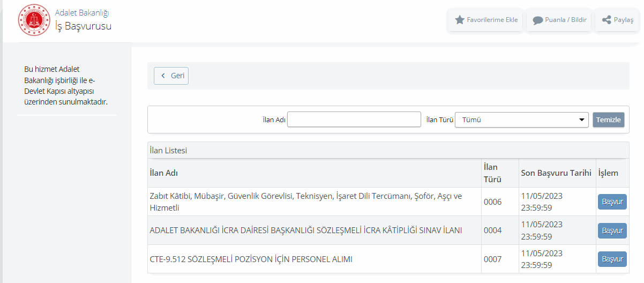
Task: Click Başvur for İcra Kâtipliği exam listing
Action: [x=612, y=230]
